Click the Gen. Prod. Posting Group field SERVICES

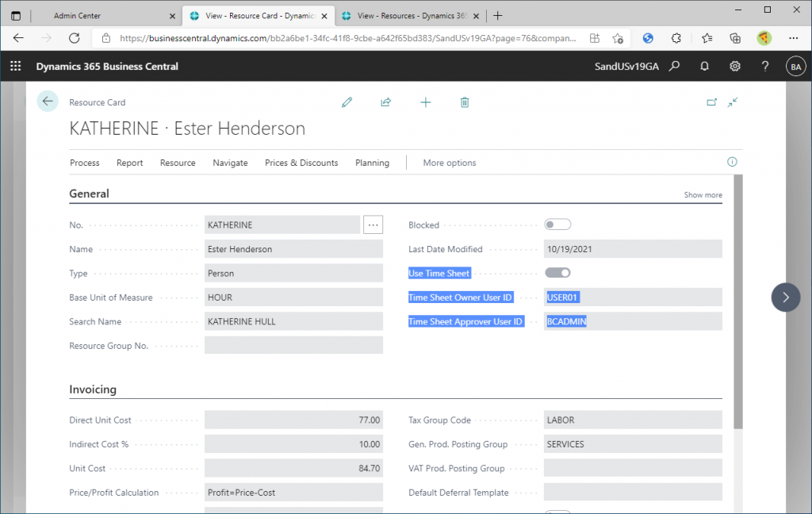633,444
